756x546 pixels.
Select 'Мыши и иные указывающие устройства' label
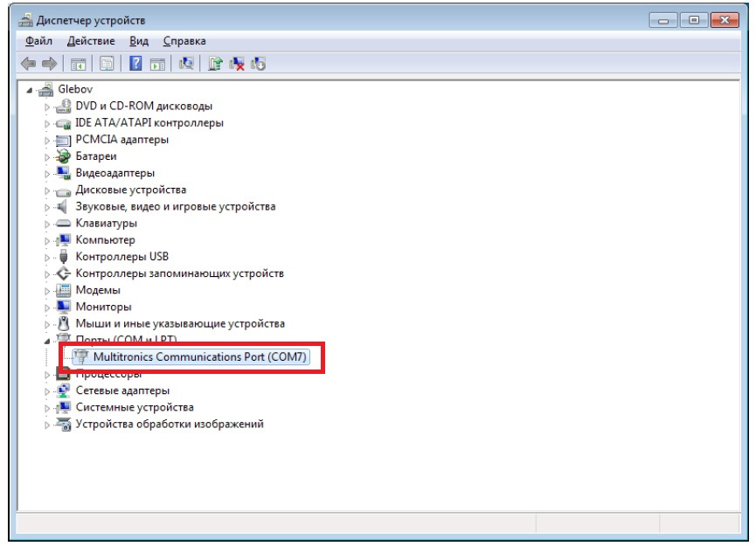(x=180, y=323)
